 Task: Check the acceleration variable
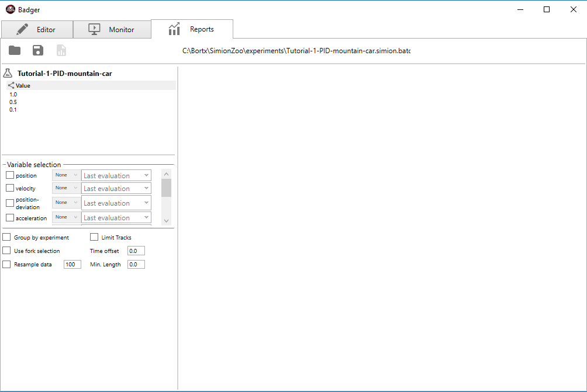click(10, 217)
